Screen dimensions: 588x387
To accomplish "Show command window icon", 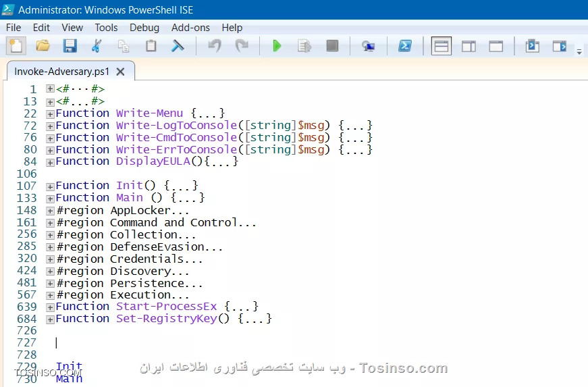I will tap(533, 46).
